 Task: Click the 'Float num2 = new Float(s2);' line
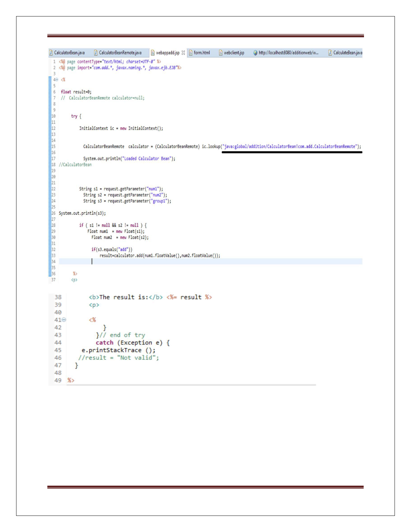[x=120, y=237]
